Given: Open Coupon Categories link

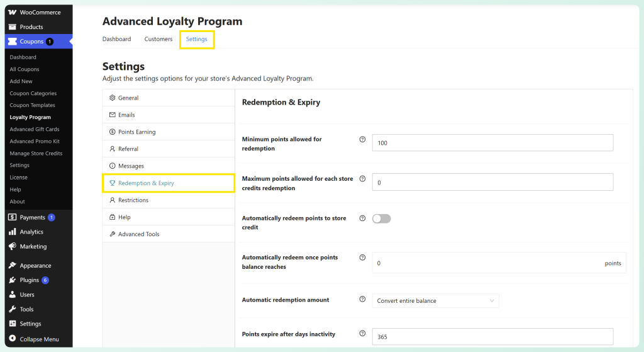Looking at the screenshot, I should coord(33,93).
